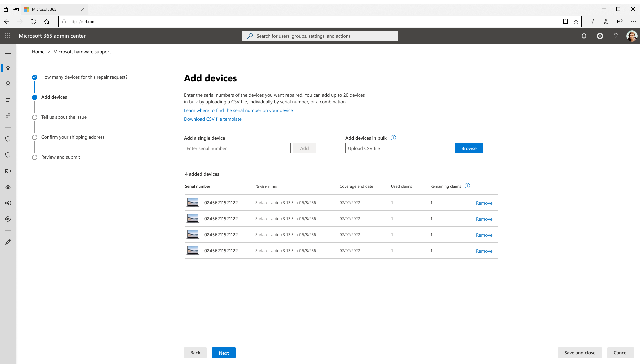Click Serial number column header
Viewport: 640px width, 364px height.
coord(197,186)
